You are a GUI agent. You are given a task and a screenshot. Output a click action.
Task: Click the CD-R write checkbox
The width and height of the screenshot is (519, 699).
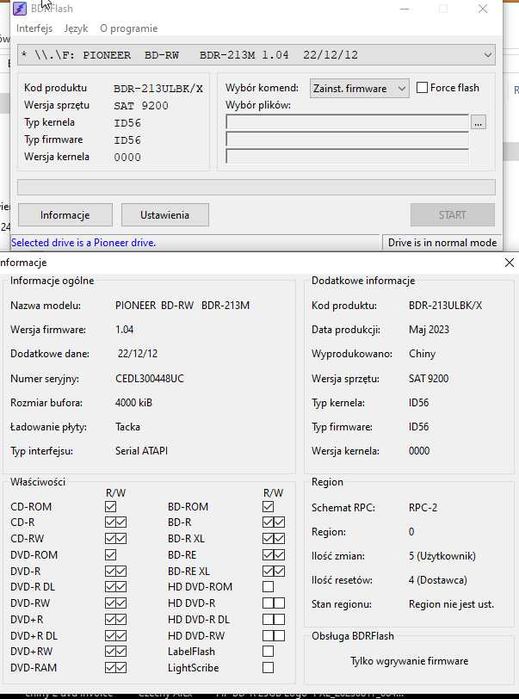click(x=121, y=522)
